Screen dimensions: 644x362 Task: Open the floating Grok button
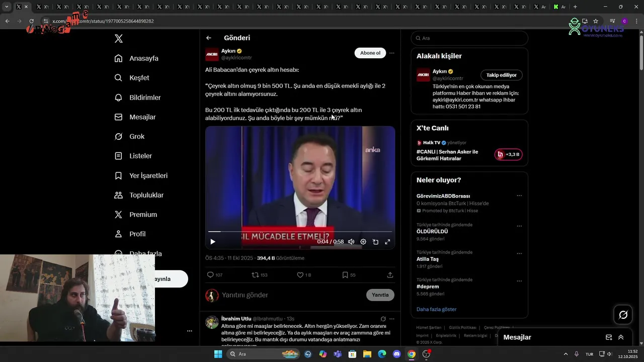click(623, 315)
